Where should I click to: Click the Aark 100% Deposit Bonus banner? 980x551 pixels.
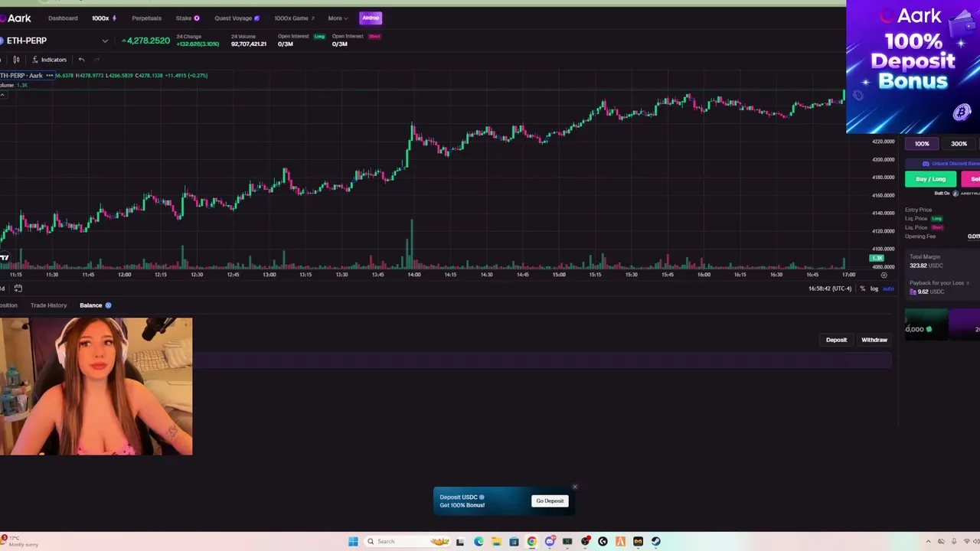(913, 67)
